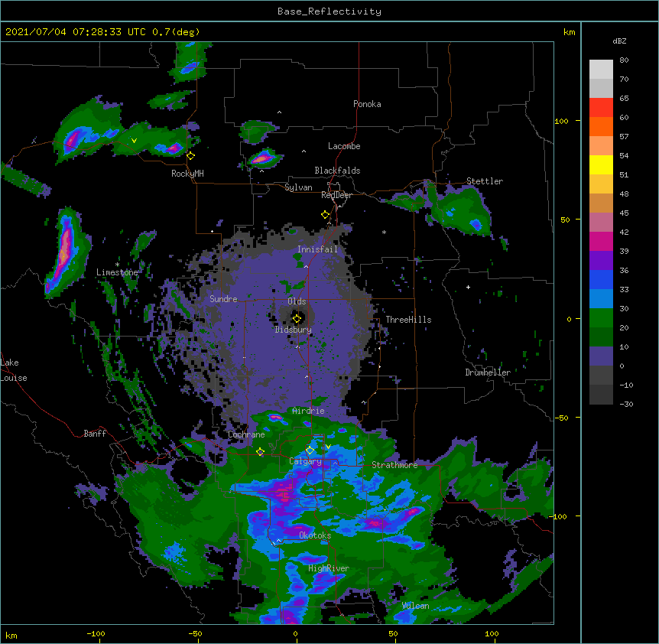Click the Olds label
This screenshot has height=644, width=659.
coord(297,301)
